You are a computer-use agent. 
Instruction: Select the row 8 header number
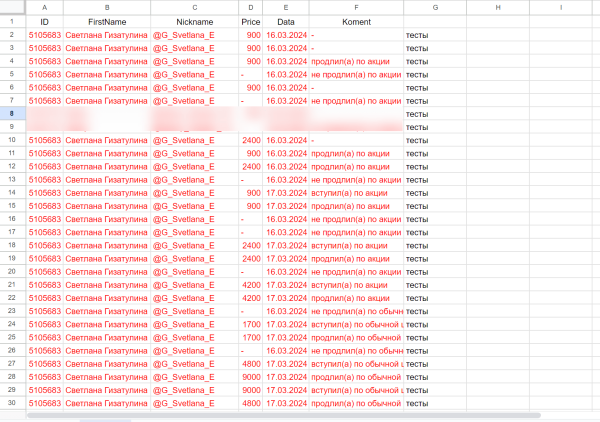pos(12,114)
